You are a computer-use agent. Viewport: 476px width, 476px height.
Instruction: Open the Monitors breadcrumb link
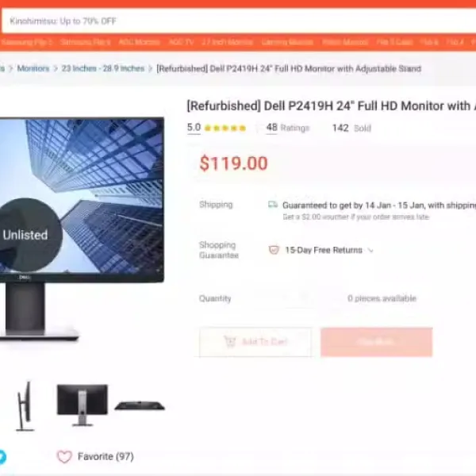pyautogui.click(x=33, y=68)
